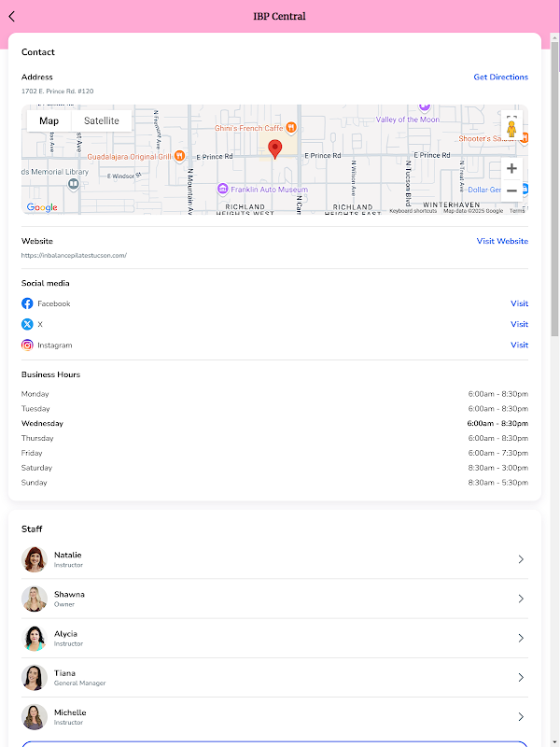Switch map to Satellite view

pos(102,121)
